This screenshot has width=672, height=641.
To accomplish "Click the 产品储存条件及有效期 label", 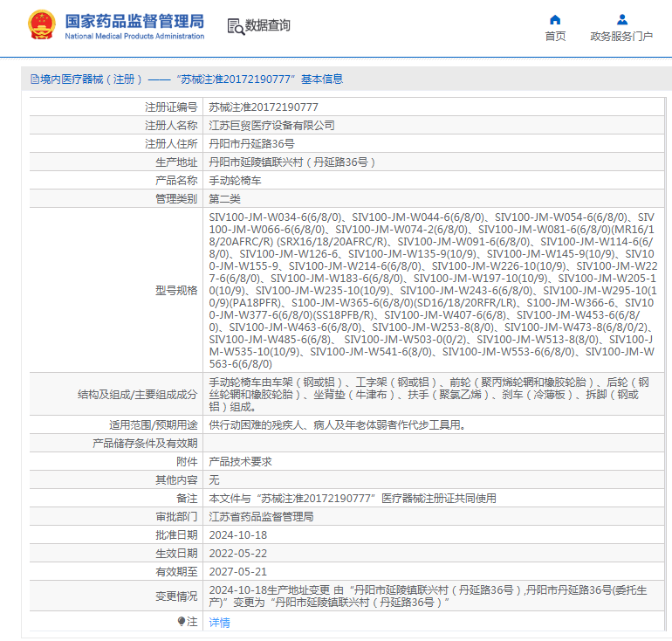I will [145, 444].
